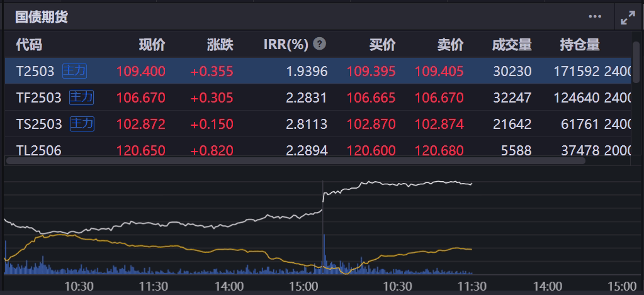Click the T2503 open interest 171592

coord(577,71)
